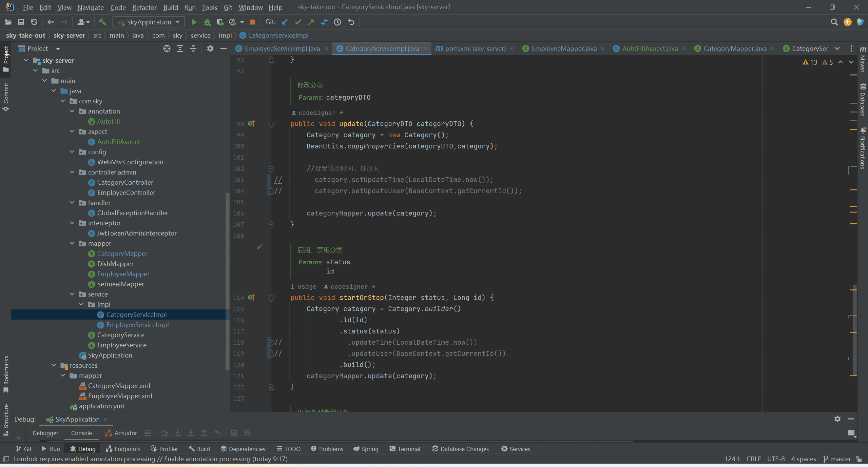Synchronize files with the reload icon
868x467 pixels.
point(34,22)
